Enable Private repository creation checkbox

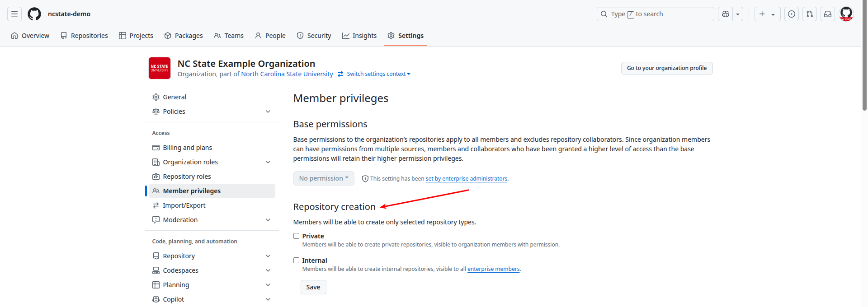297,236
